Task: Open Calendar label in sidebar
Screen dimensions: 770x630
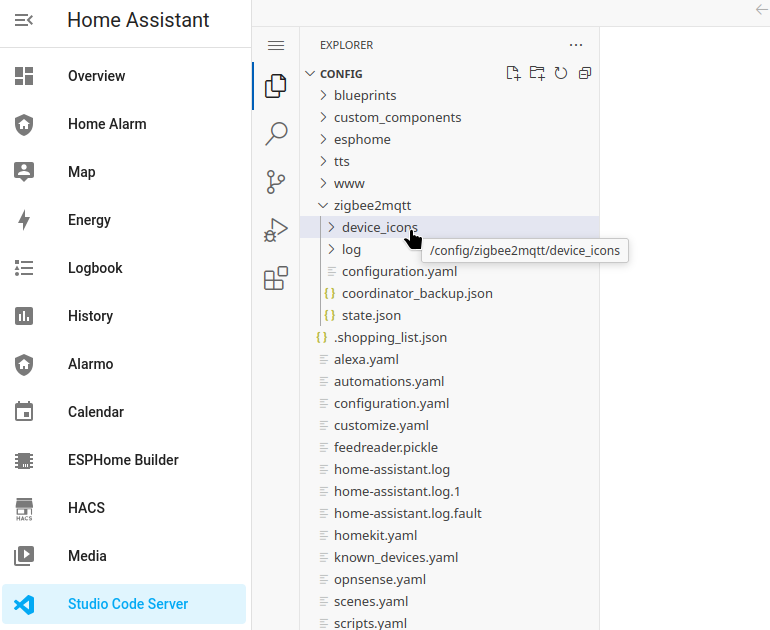Action: click(x=96, y=411)
